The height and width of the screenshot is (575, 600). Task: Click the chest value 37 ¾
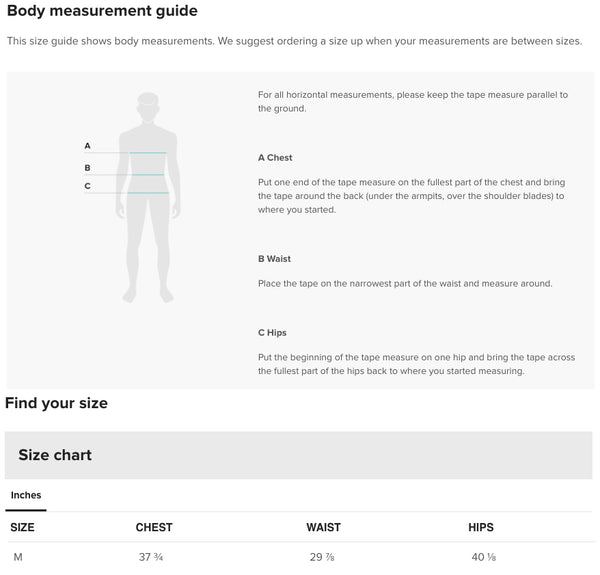point(153,557)
